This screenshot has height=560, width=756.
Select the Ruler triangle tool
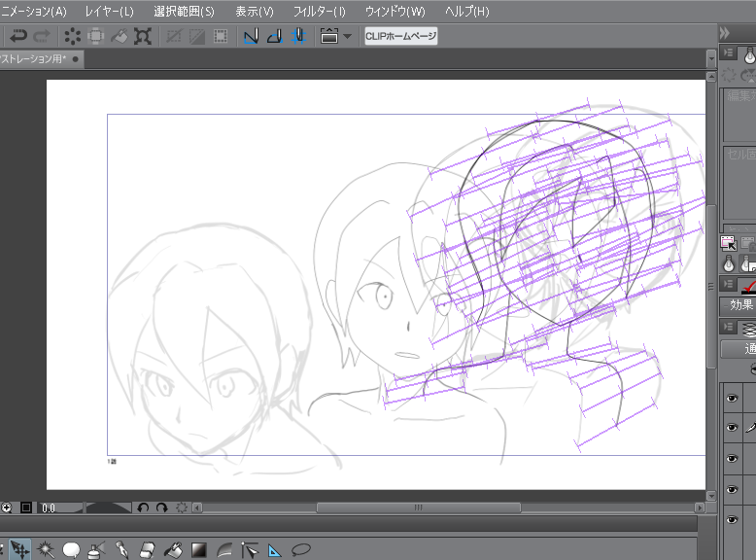(x=274, y=550)
